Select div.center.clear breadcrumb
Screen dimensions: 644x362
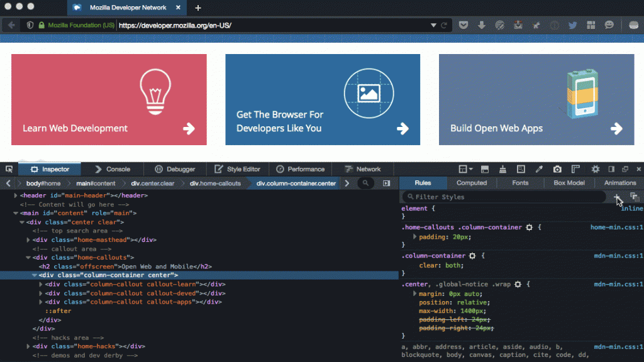(152, 184)
